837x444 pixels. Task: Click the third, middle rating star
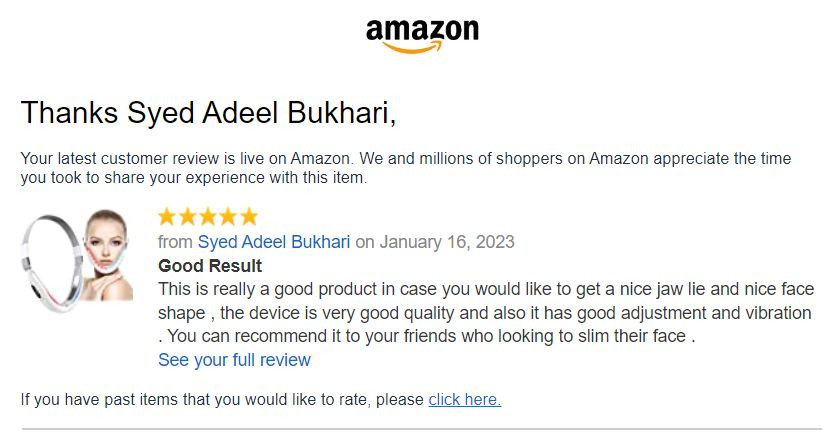208,217
